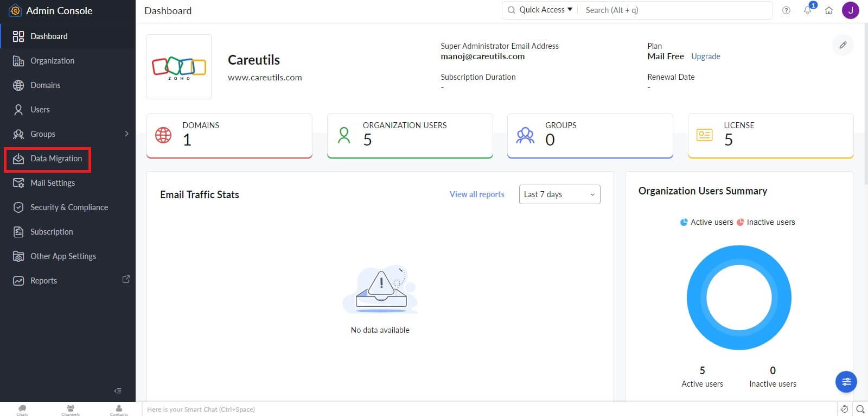The height and width of the screenshot is (416, 868).
Task: Click the user icon in ORGANIZATION USERS card
Action: coord(344,135)
